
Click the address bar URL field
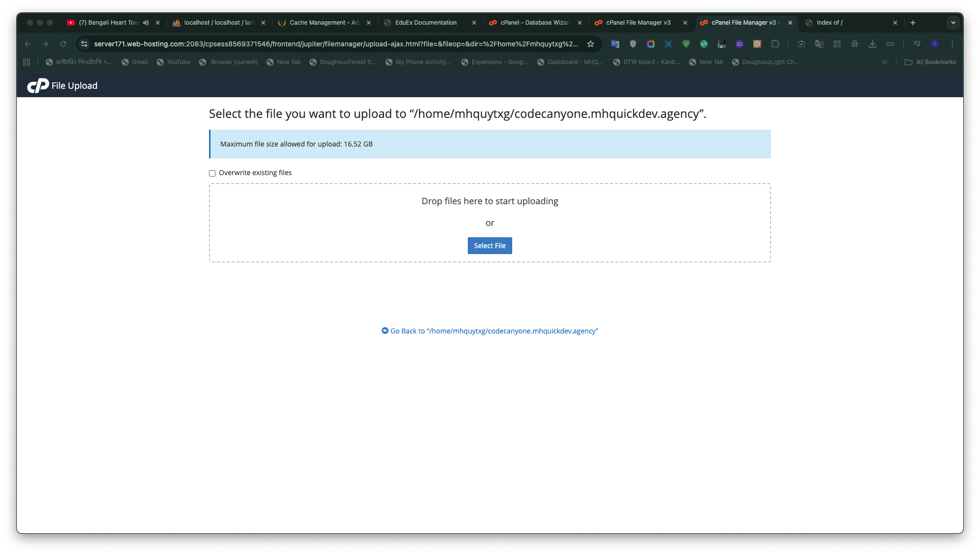tap(335, 44)
